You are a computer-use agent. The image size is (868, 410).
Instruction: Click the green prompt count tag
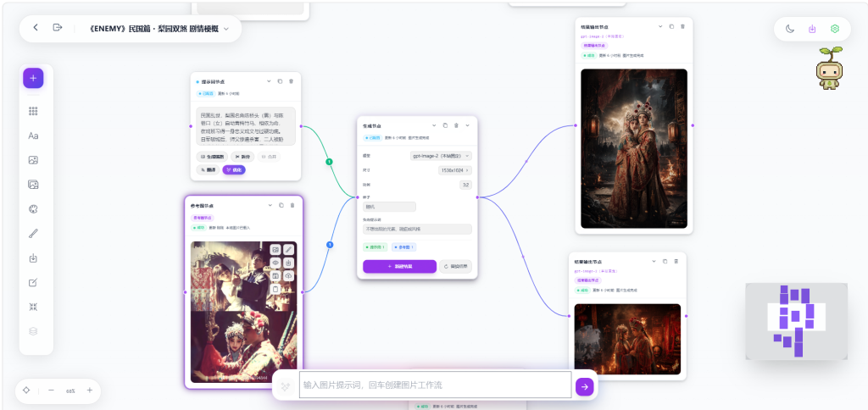pos(376,247)
